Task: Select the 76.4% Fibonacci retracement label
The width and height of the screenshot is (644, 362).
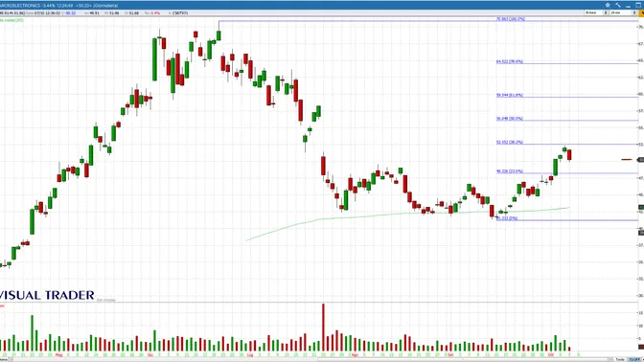Action: pos(509,61)
